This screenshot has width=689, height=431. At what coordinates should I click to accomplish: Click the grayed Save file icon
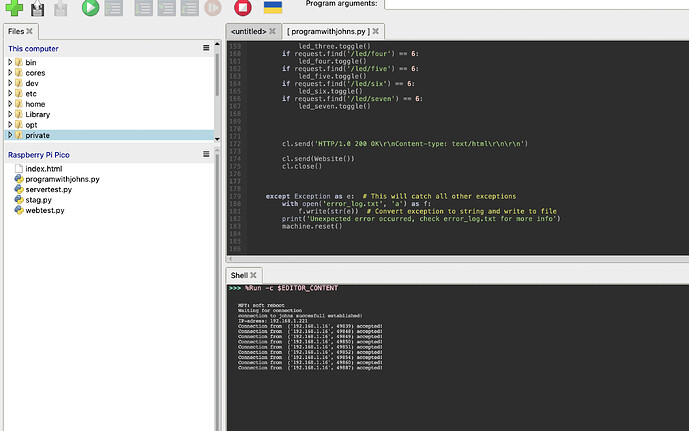pos(61,8)
